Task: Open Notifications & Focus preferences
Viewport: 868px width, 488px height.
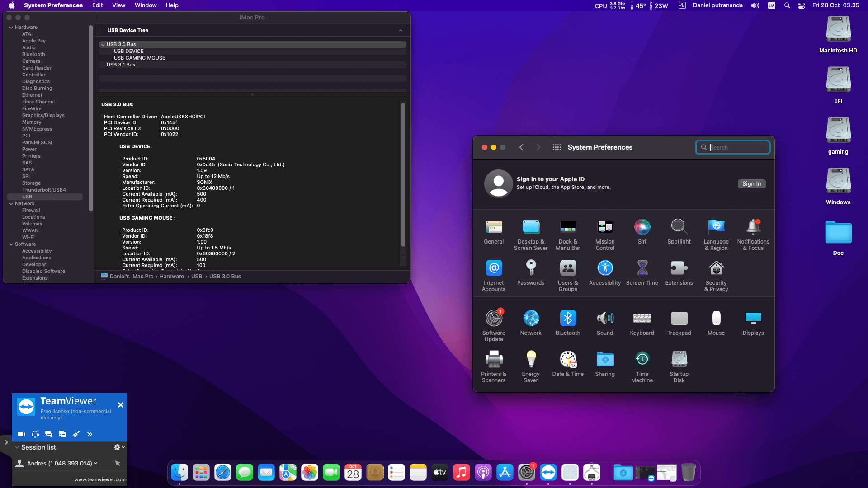Action: pyautogui.click(x=753, y=235)
